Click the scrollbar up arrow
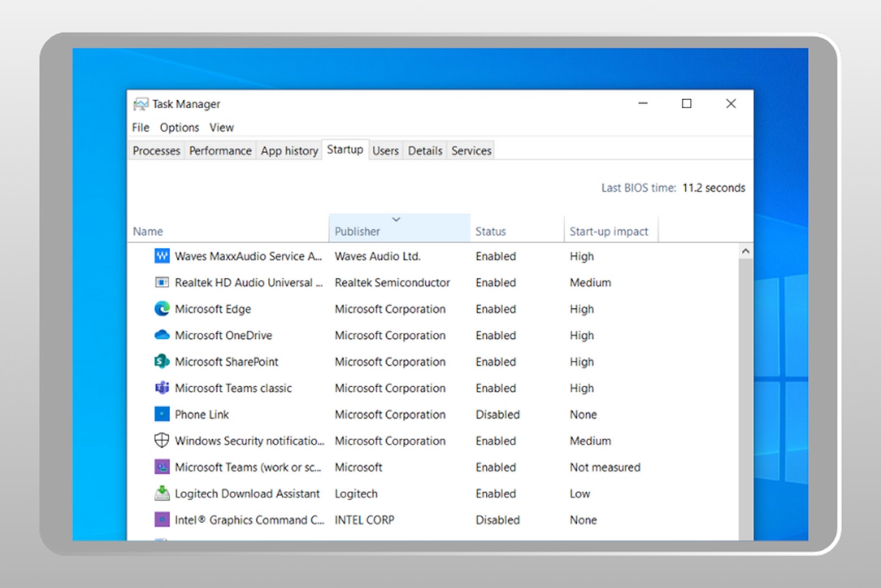The height and width of the screenshot is (588, 881). point(745,251)
